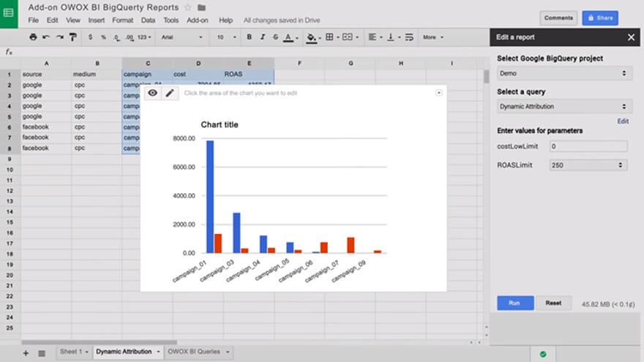Click the Comments button
This screenshot has width=644, height=362.
558,18
